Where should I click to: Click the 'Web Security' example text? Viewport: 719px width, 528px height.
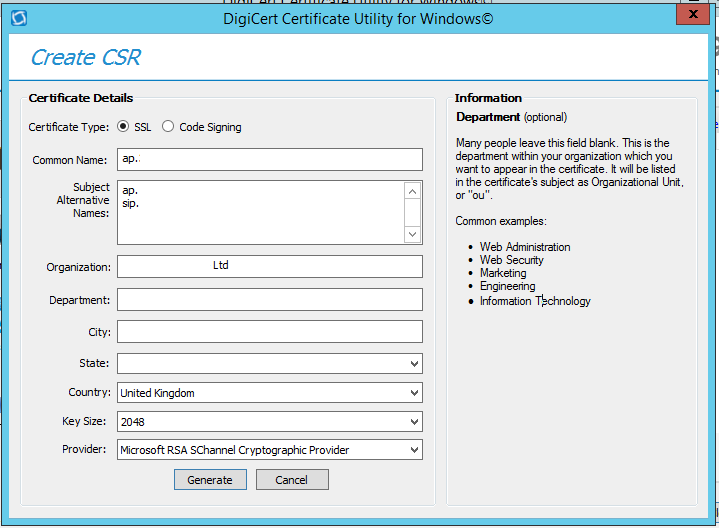[512, 260]
